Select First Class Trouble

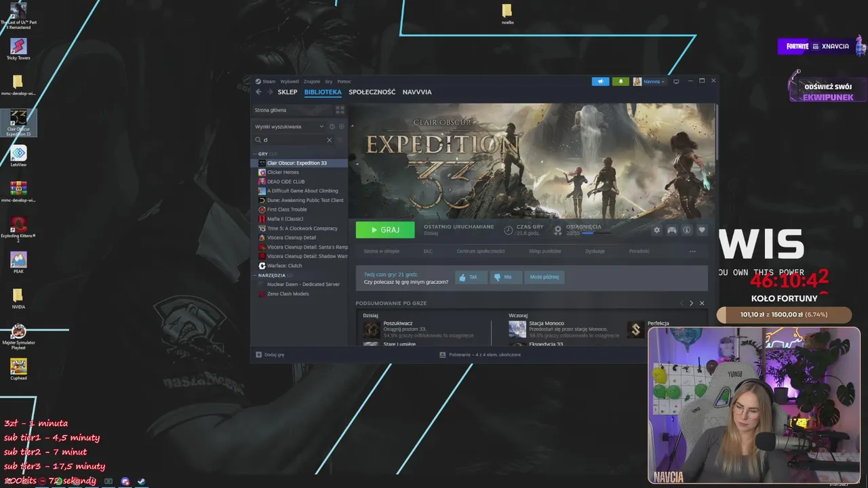point(299,209)
